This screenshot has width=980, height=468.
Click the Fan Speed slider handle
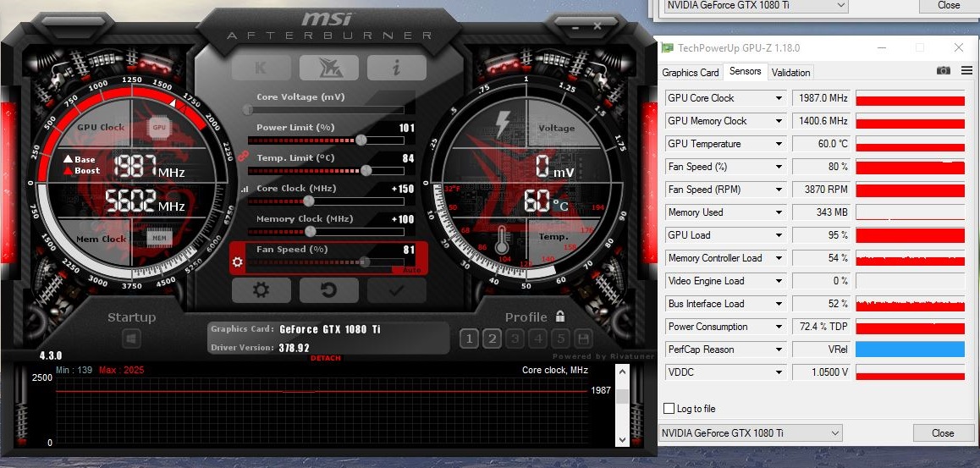pos(365,262)
